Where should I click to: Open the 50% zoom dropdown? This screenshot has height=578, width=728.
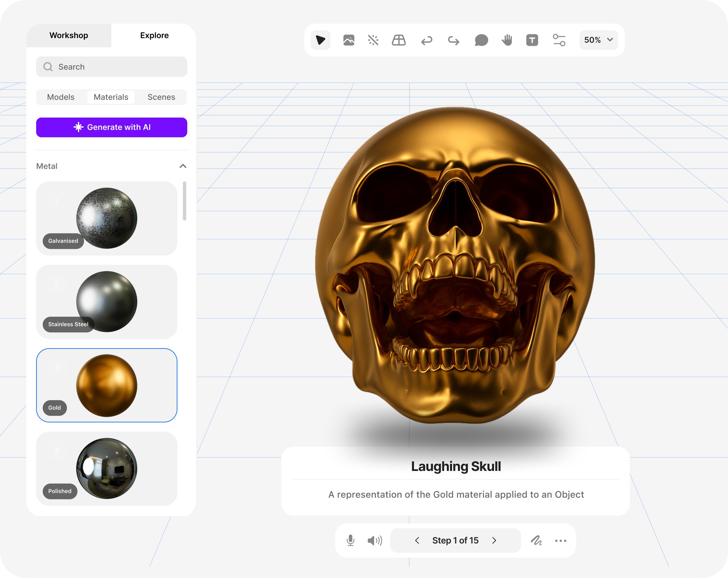tap(598, 40)
